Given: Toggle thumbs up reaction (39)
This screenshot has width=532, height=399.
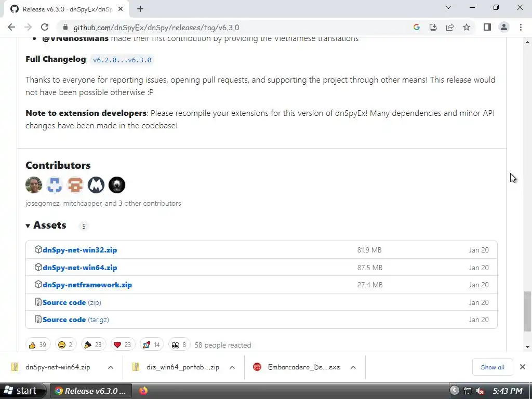Looking at the screenshot, I should point(37,345).
